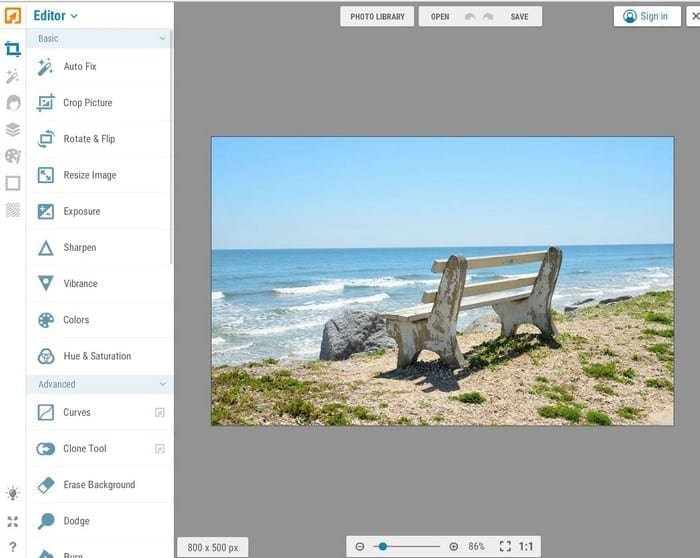The image size is (700, 558).
Task: Collapse the Advanced section
Action: pyautogui.click(x=162, y=384)
